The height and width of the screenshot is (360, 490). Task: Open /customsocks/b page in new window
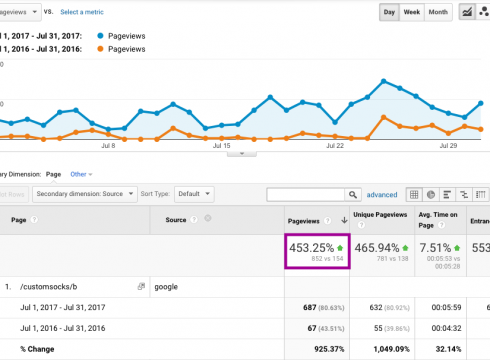tap(141, 286)
